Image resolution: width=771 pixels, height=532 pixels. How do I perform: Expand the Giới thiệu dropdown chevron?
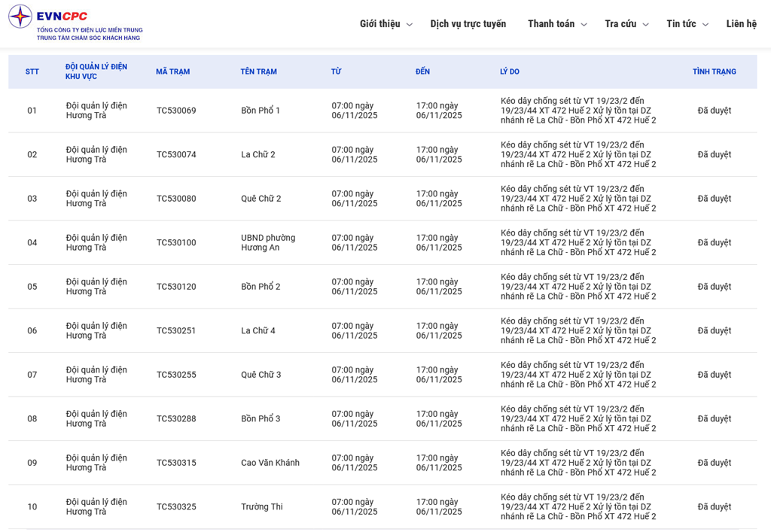tap(410, 25)
